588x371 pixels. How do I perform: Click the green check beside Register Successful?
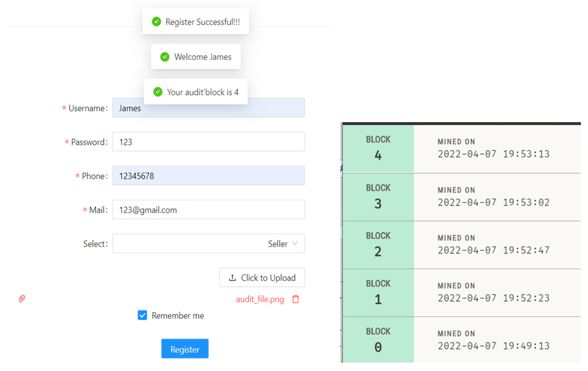156,21
